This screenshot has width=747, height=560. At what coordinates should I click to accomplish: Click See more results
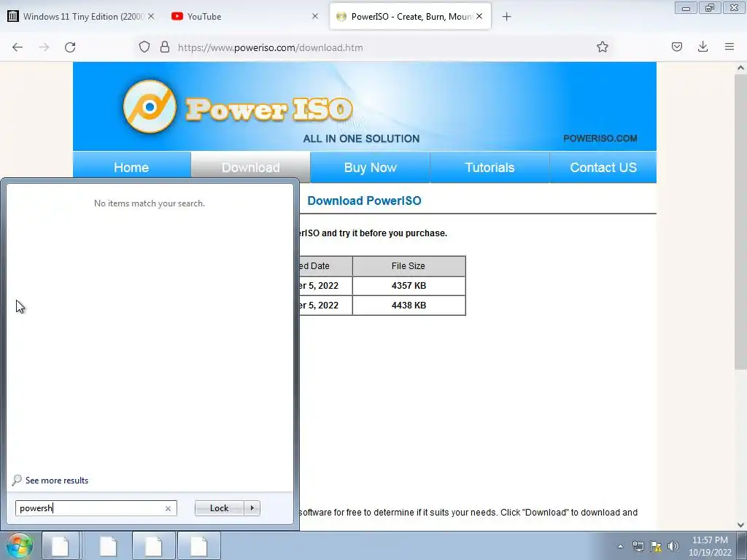pyautogui.click(x=57, y=481)
